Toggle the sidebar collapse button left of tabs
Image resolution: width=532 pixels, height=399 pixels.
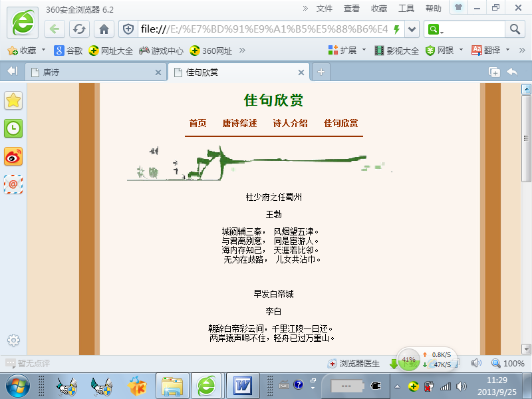(x=12, y=72)
